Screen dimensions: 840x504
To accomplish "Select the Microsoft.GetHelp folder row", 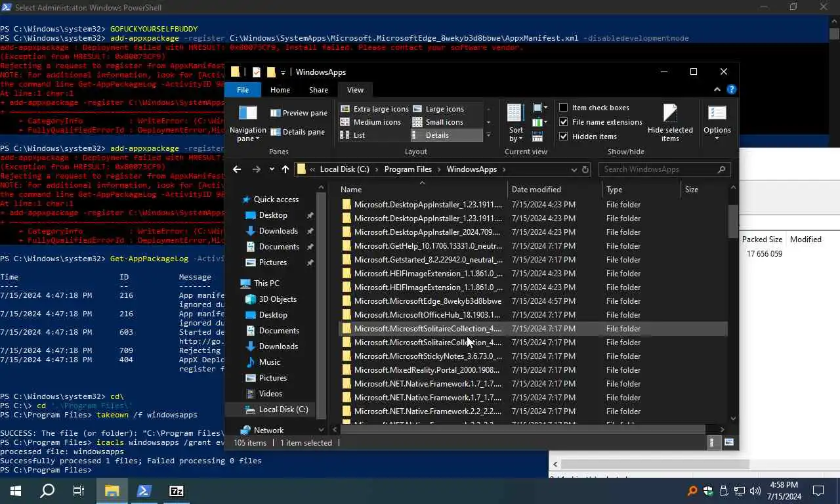I will pos(533,246).
